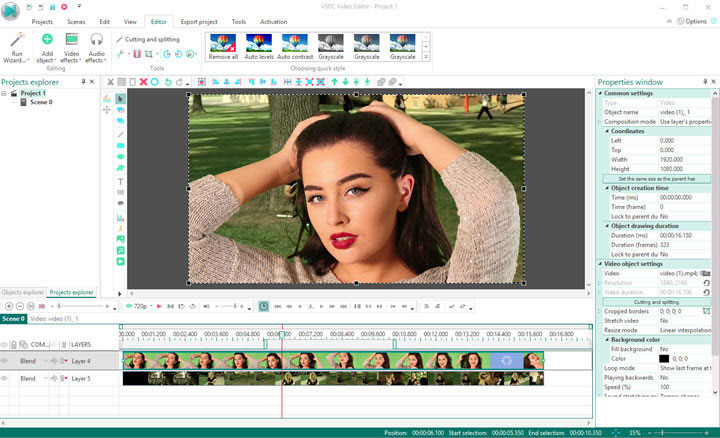Toggle visibility eye for Layer 5
Viewport: 720px width, 438px height.
coord(5,379)
